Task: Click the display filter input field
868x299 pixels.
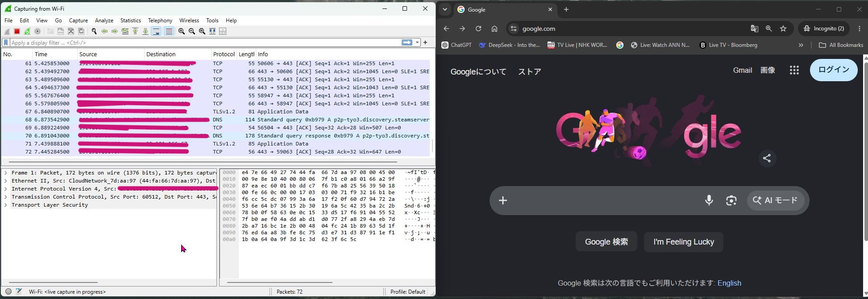Action: pos(205,42)
